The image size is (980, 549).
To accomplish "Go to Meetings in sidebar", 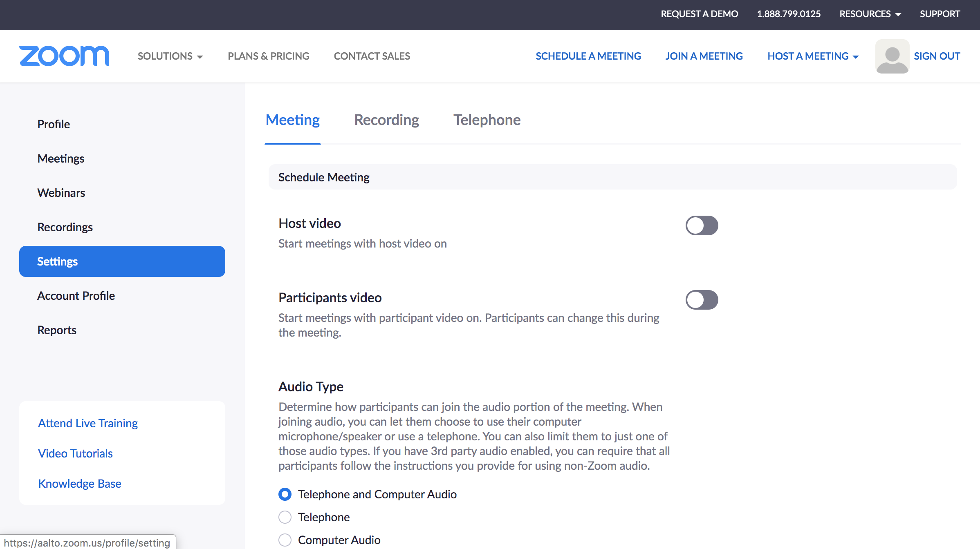I will [61, 158].
